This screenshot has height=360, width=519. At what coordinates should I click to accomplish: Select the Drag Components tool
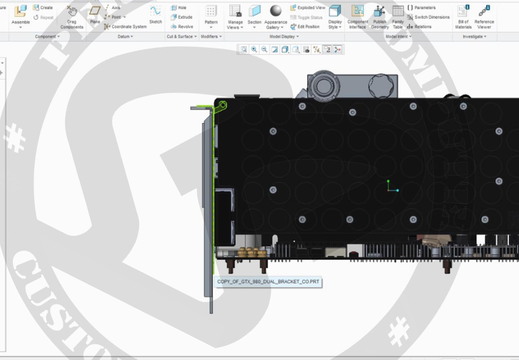click(x=72, y=17)
